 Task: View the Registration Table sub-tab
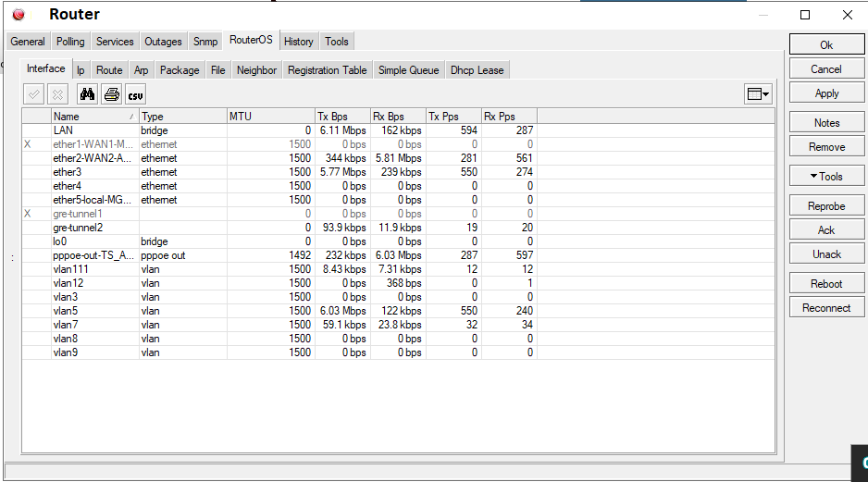(x=328, y=70)
